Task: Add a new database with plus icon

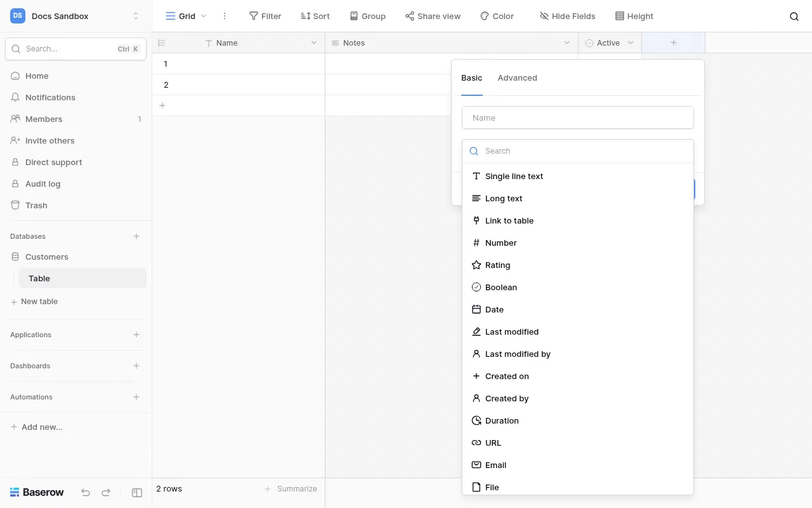Action: click(136, 236)
